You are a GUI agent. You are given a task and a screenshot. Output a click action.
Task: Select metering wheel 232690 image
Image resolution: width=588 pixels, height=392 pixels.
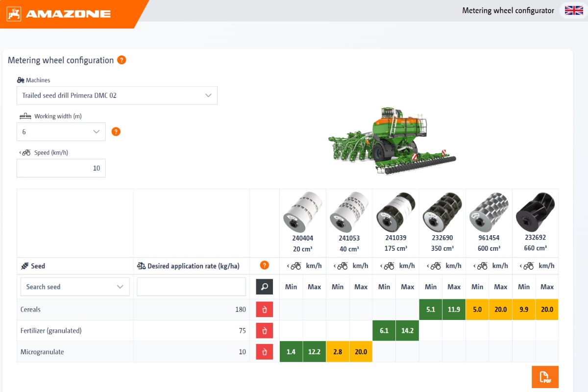[442, 212]
